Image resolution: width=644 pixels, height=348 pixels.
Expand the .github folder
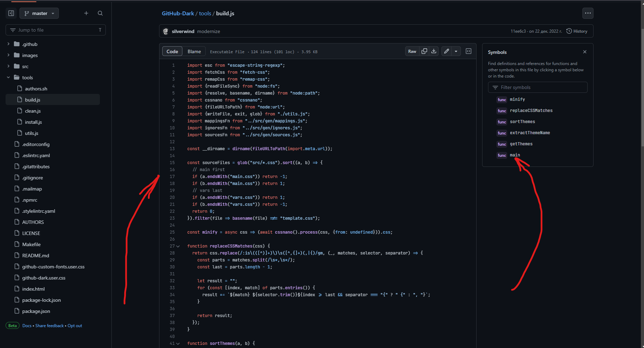click(x=8, y=44)
